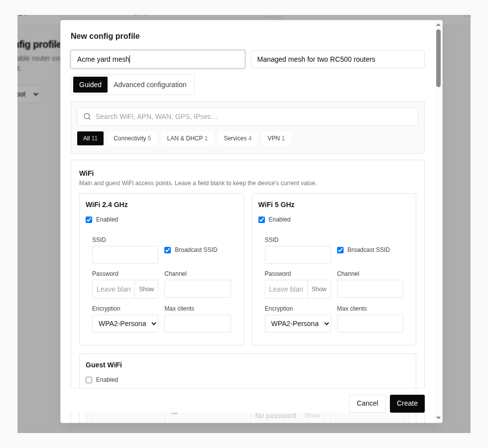Click the 'Guest WiFi' heading
Viewport: 488px width, 448px height.
(104, 365)
